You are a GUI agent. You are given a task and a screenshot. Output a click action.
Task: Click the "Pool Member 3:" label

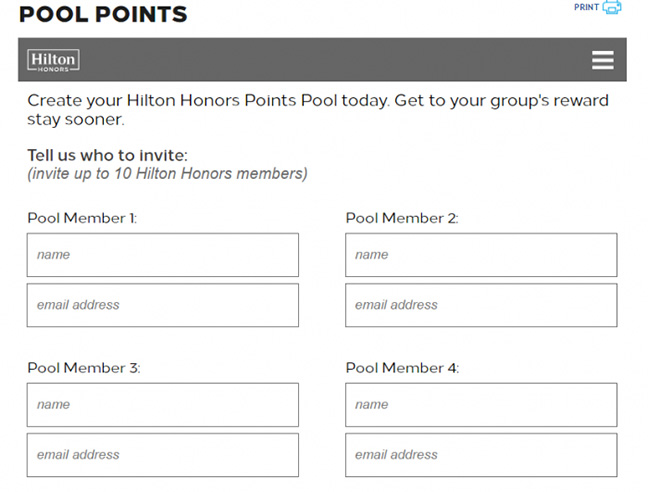click(83, 368)
